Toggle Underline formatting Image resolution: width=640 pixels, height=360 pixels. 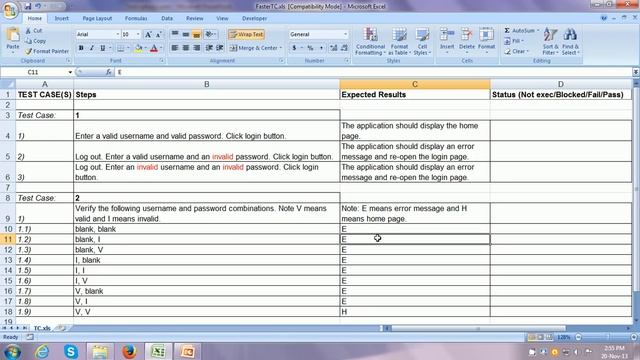(x=102, y=48)
